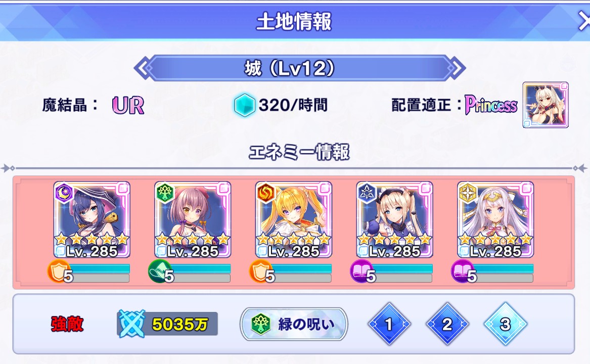Tap the cyan magic crystal icon
The height and width of the screenshot is (364, 590).
245,105
